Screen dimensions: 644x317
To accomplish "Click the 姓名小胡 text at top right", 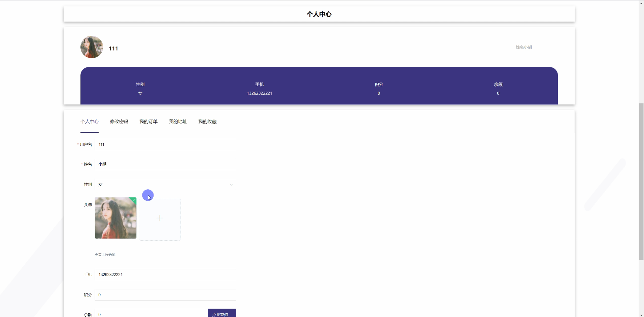I will (524, 47).
